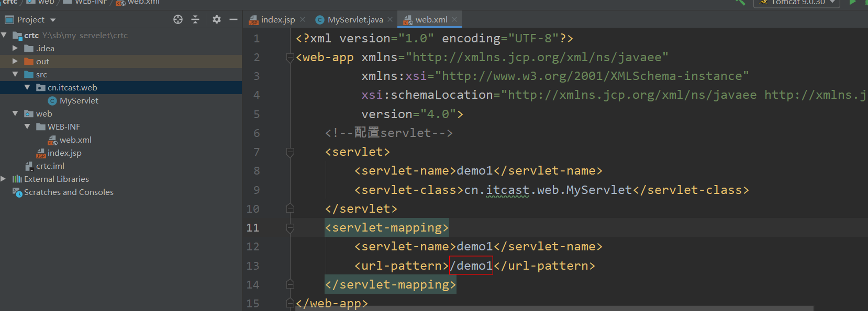Click line number 9 in gutter
The width and height of the screenshot is (868, 311).
tap(257, 190)
